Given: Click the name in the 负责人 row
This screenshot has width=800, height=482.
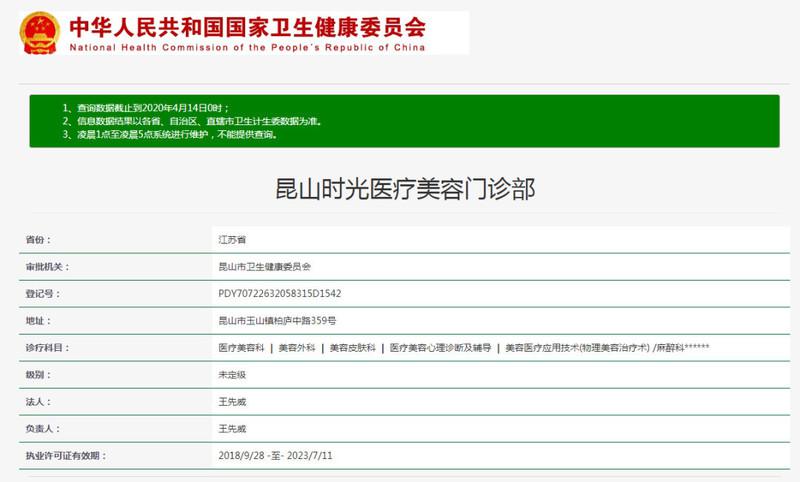Looking at the screenshot, I should [232, 429].
